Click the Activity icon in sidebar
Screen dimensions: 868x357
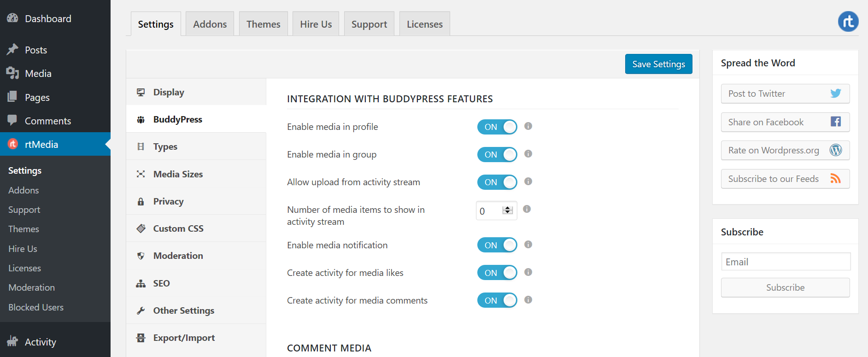click(12, 341)
